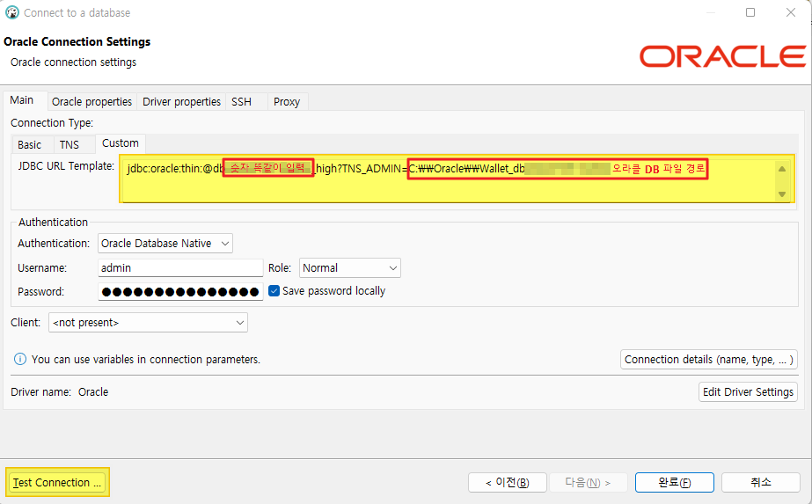Viewport: 812px width, 504px height.
Task: Maximize the Connect to a database window
Action: pyautogui.click(x=750, y=12)
